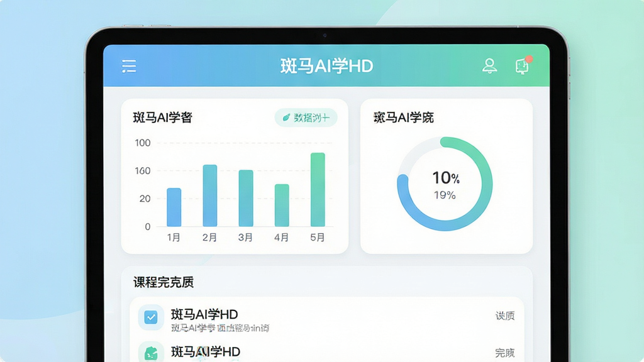Screen dimensions: 644x362
Task: Click the 3月 axis label
Action: click(x=246, y=237)
